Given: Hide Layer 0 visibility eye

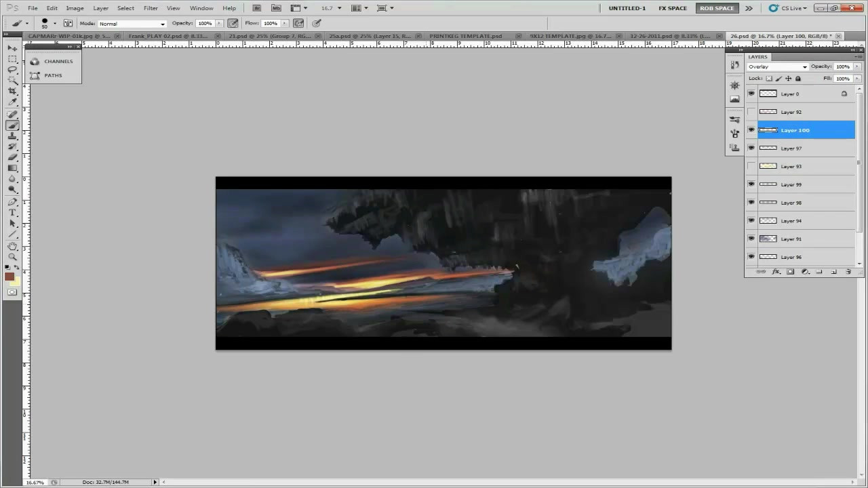Looking at the screenshot, I should coord(751,94).
